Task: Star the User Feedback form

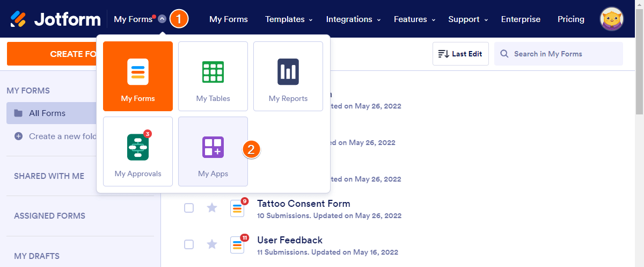Action: 212,244
